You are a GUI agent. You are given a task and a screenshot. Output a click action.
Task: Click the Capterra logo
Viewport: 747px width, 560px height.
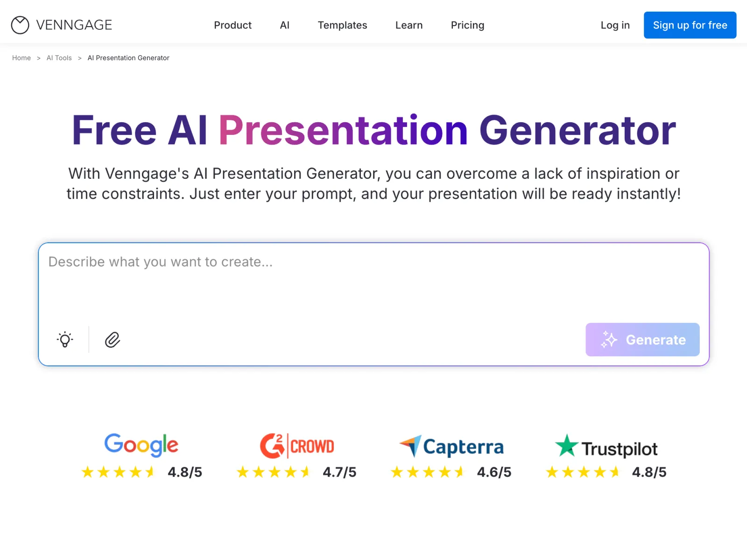(x=451, y=447)
